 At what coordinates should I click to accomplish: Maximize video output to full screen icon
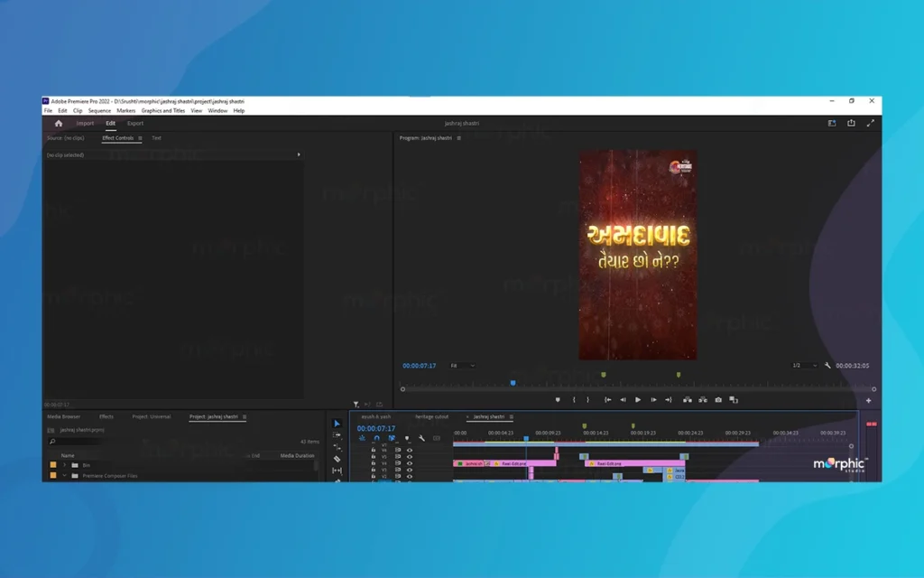pyautogui.click(x=871, y=123)
